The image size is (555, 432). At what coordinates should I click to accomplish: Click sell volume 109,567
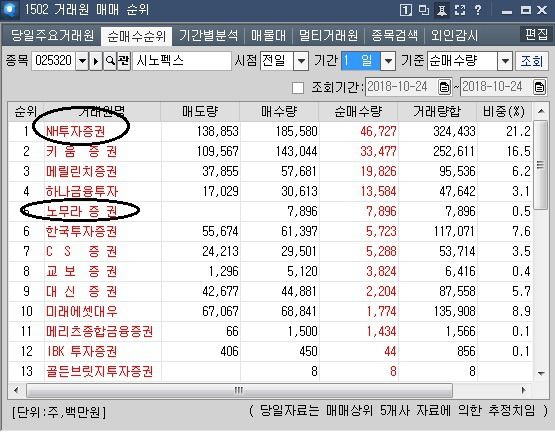coord(218,152)
